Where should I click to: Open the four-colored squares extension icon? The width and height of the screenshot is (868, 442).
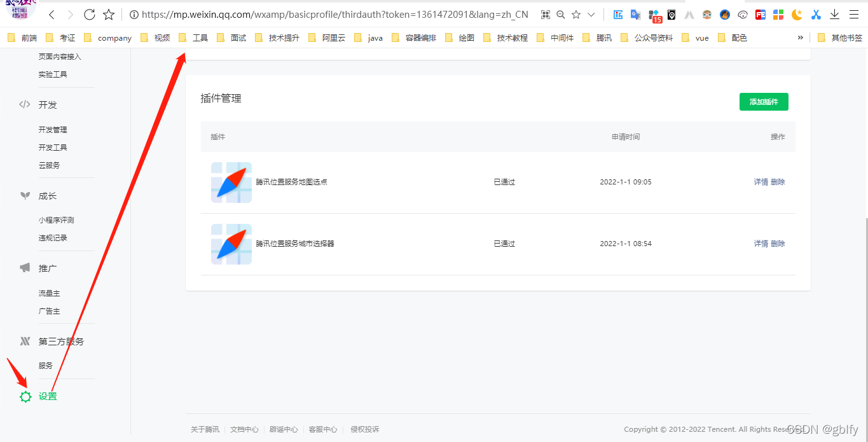coord(778,14)
